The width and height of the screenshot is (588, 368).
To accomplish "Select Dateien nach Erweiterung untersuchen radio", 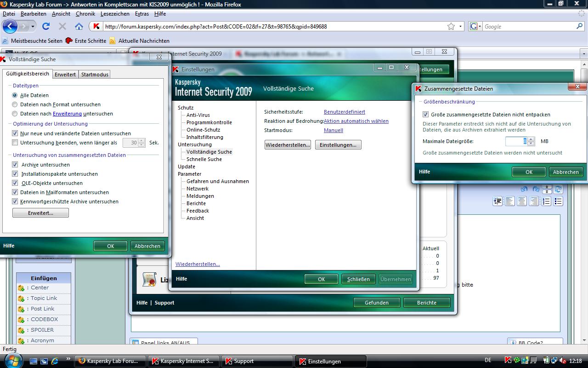I will [15, 114].
